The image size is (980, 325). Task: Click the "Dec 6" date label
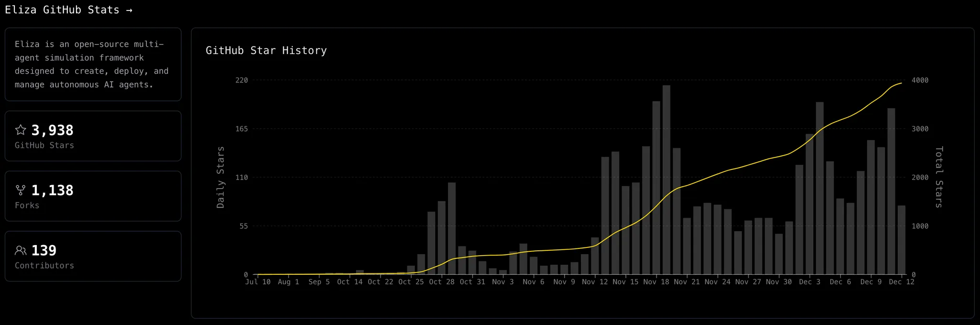[x=840, y=282]
